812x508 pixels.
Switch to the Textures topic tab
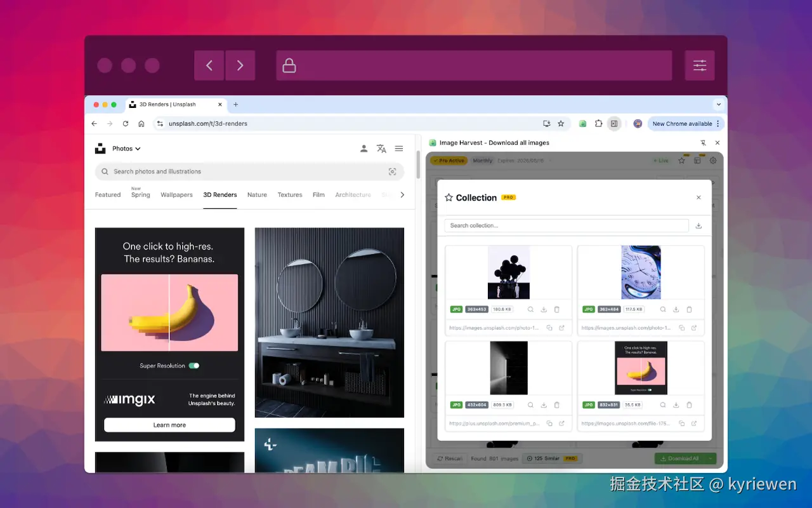pyautogui.click(x=290, y=195)
